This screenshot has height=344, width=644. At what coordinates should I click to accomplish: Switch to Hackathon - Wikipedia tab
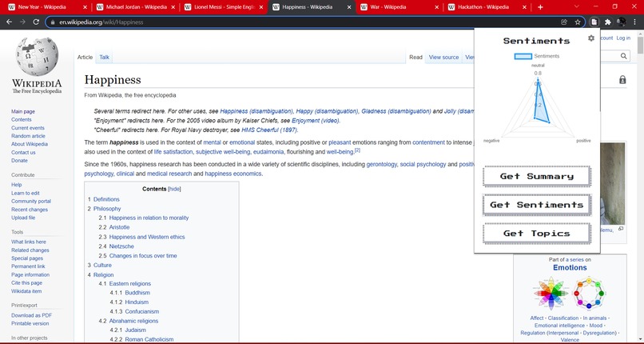pos(486,7)
